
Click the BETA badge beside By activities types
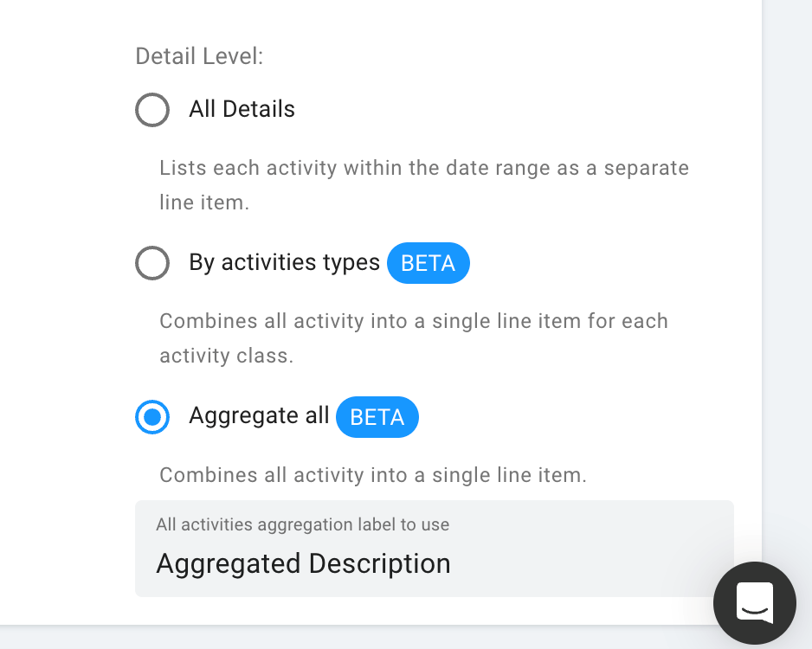point(429,263)
